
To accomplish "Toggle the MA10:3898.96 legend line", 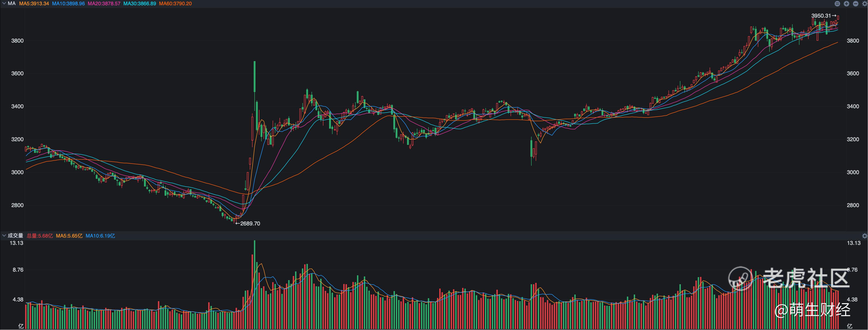I will click(x=68, y=3).
